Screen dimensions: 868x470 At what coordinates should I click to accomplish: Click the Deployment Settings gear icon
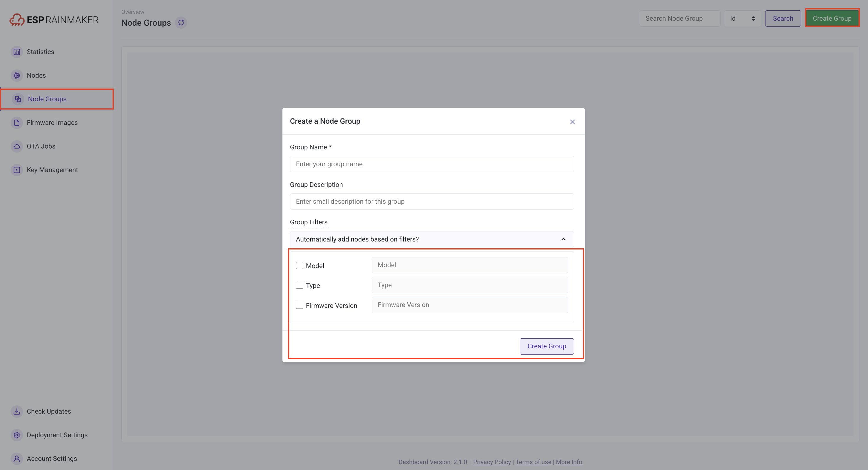tap(17, 435)
